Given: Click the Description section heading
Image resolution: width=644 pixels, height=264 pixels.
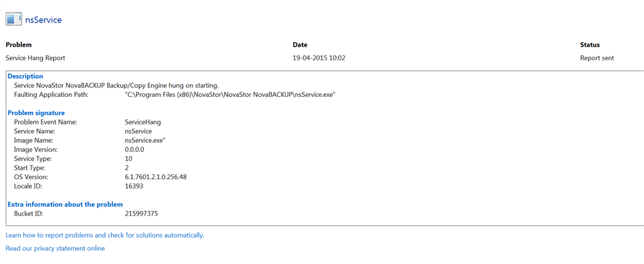Looking at the screenshot, I should point(25,76).
